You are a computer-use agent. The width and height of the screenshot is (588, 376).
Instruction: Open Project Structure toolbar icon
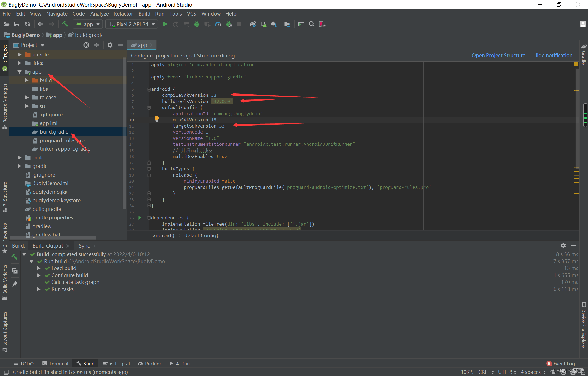287,24
